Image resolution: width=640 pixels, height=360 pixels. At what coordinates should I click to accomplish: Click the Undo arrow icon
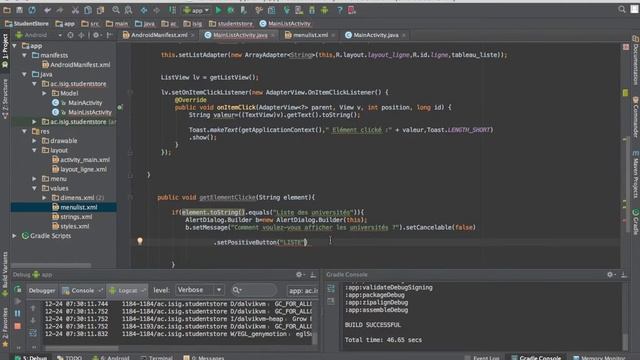point(48,10)
